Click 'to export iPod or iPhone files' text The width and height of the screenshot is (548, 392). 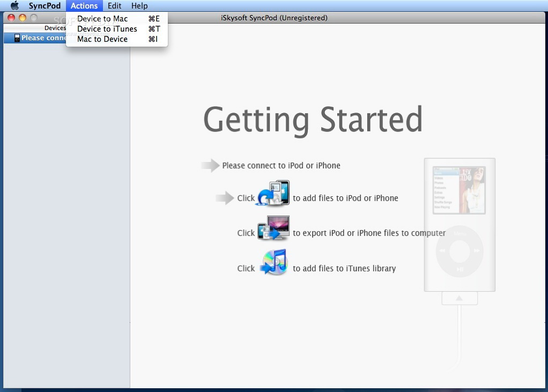coord(369,233)
